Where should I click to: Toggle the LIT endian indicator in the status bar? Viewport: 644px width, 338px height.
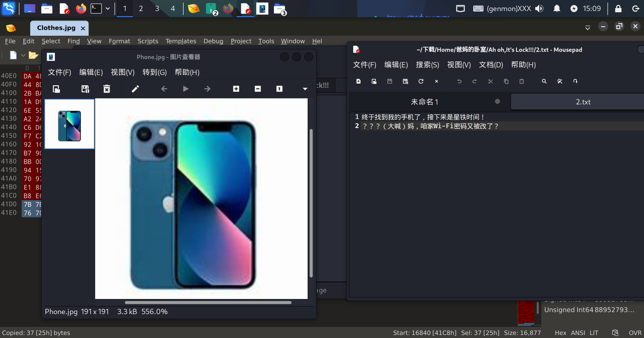click(x=594, y=333)
